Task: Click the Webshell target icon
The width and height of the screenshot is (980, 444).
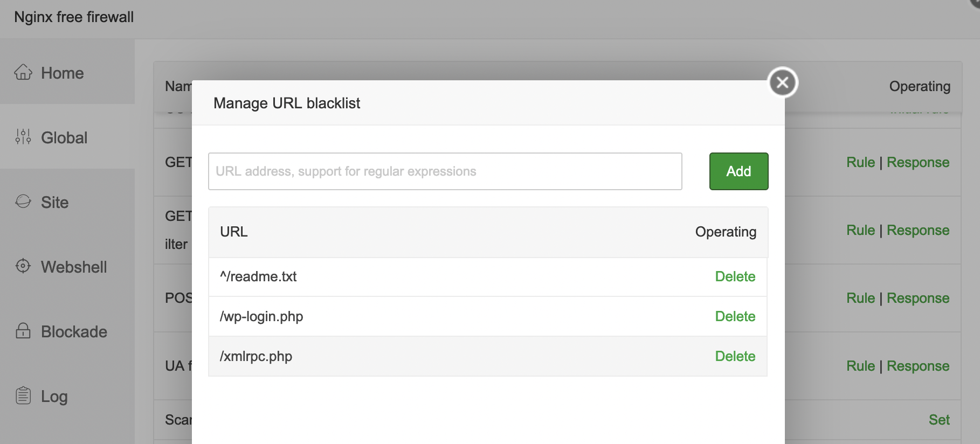Action: (23, 266)
